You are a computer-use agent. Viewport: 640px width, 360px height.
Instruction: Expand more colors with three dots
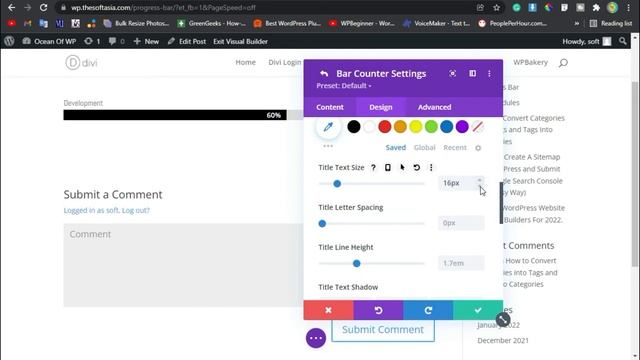click(x=328, y=146)
